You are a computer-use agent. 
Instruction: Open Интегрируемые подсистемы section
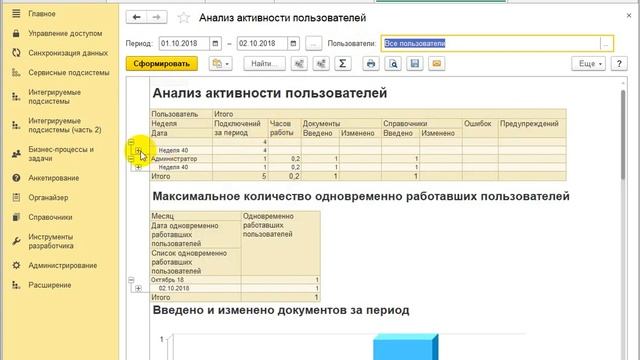click(x=55, y=97)
